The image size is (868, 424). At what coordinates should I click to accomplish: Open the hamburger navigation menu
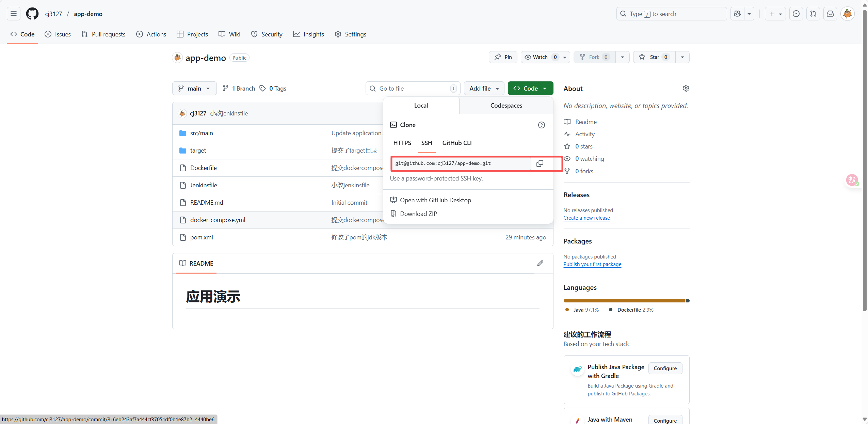click(x=14, y=14)
